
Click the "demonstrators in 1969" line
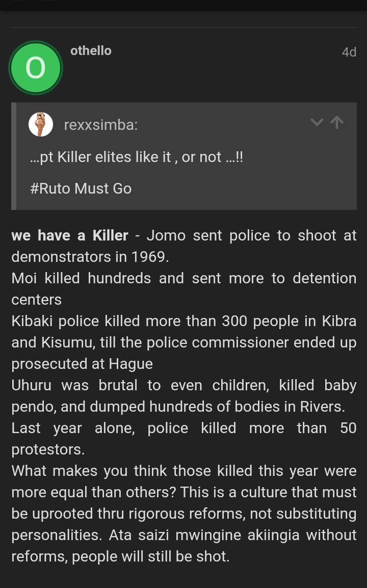[90, 257]
